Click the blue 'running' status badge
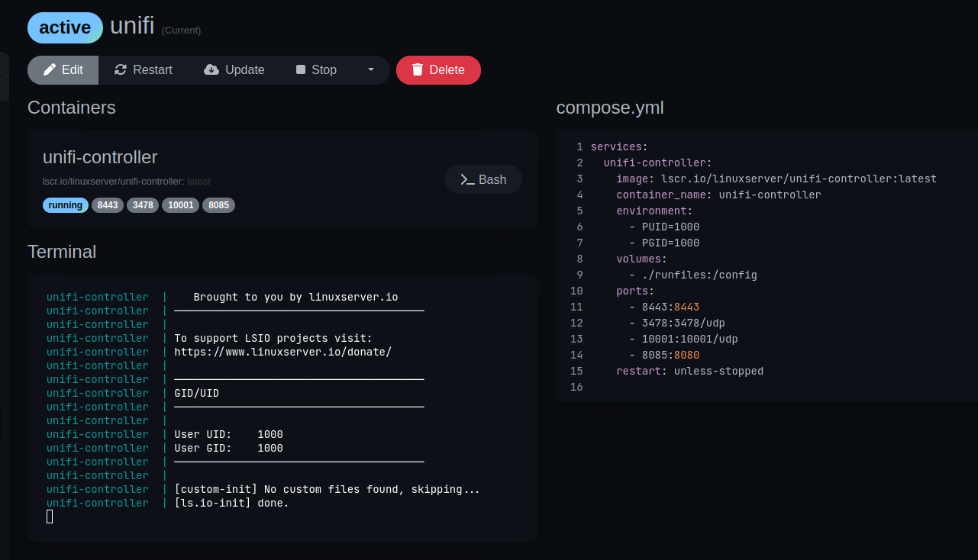978x560 pixels. 66,205
